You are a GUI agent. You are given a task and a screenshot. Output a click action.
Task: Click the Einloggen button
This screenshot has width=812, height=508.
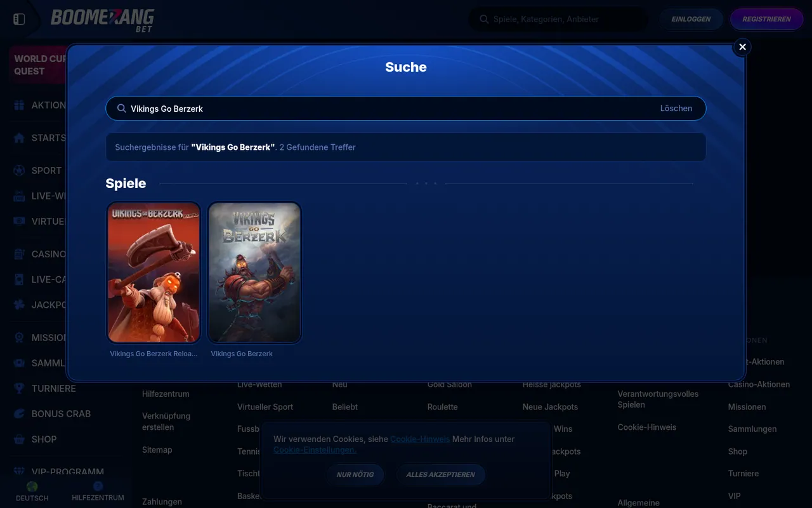click(691, 19)
